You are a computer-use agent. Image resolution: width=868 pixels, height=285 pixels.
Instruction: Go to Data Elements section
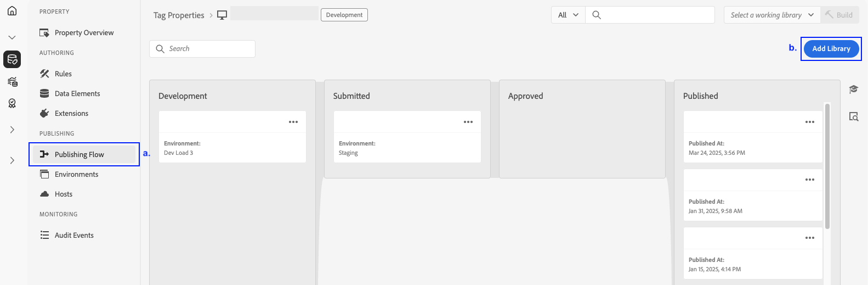[x=77, y=93]
